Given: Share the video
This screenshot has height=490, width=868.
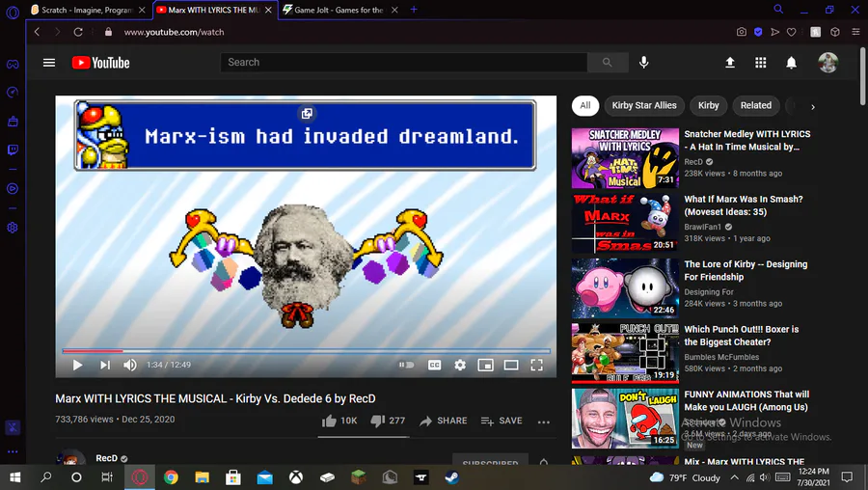Looking at the screenshot, I should tap(443, 421).
